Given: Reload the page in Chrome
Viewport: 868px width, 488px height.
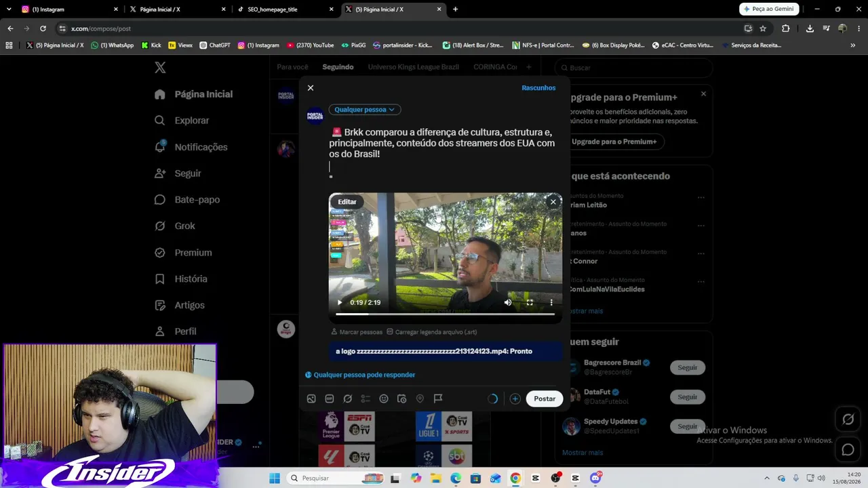Looking at the screenshot, I should [x=43, y=28].
